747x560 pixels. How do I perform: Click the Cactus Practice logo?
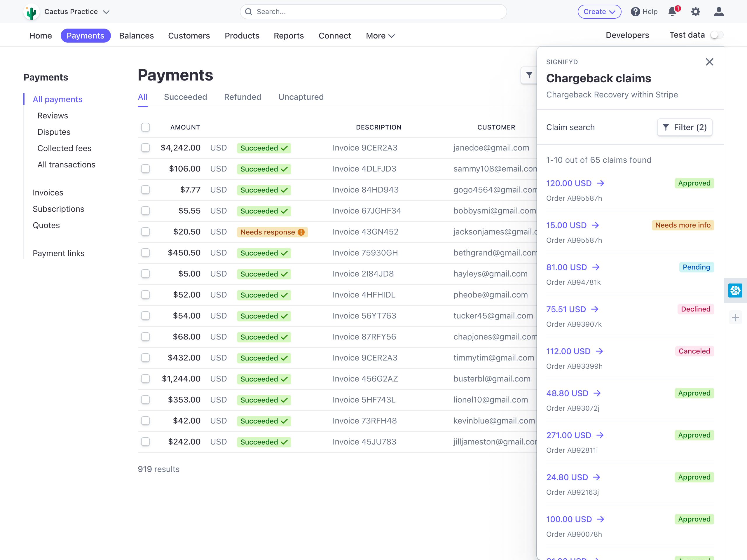pyautogui.click(x=31, y=11)
